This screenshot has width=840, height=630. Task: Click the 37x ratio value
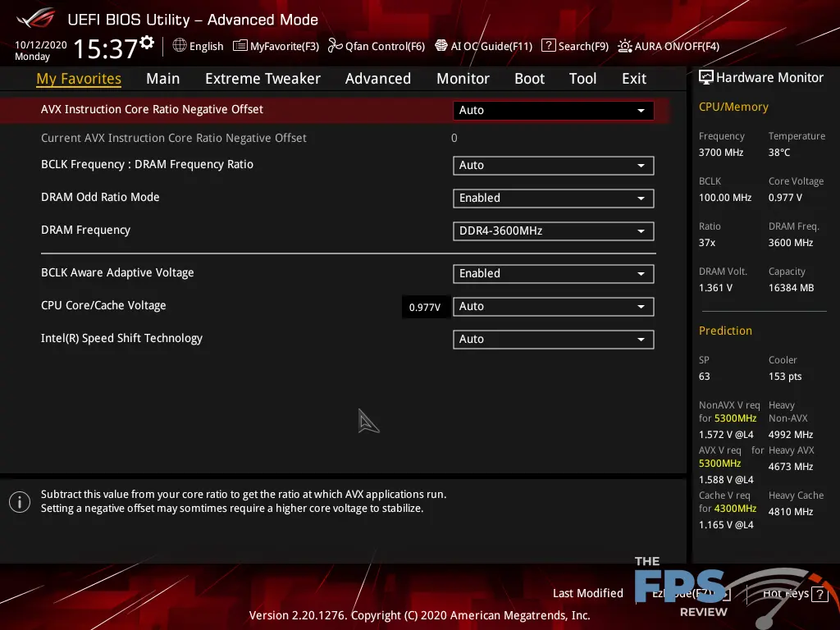point(707,243)
